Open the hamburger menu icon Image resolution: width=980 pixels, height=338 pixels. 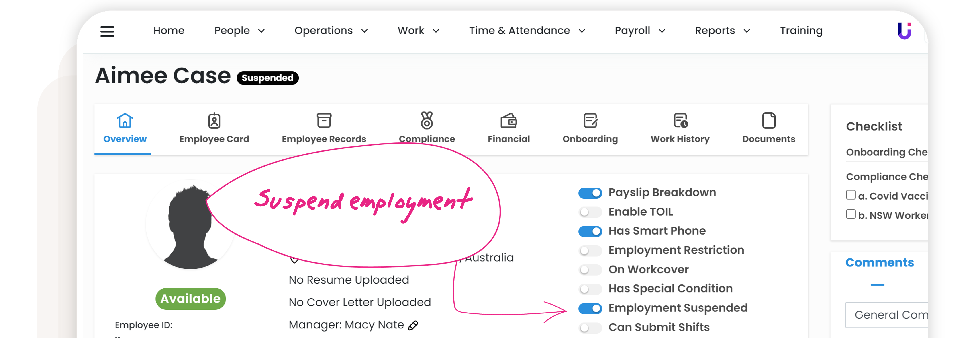tap(107, 31)
